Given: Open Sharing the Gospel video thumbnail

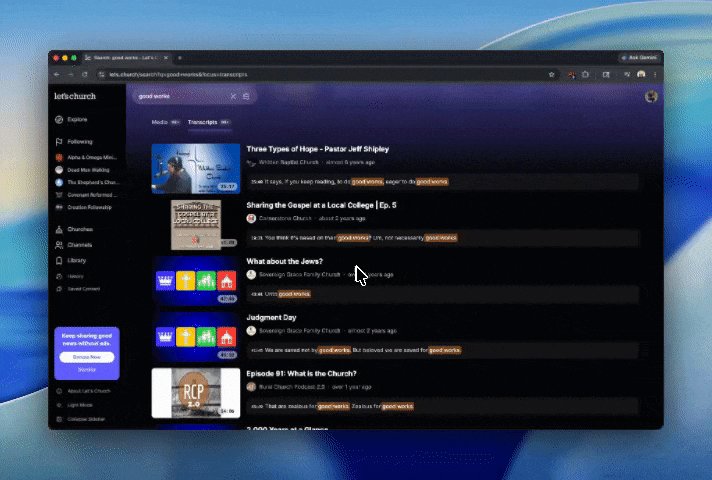Looking at the screenshot, I should point(196,225).
